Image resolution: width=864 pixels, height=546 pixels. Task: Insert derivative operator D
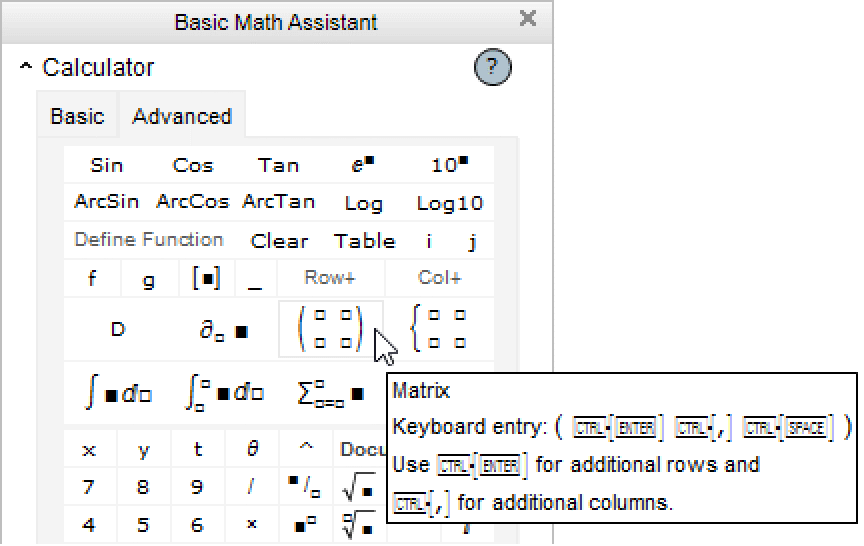point(117,329)
